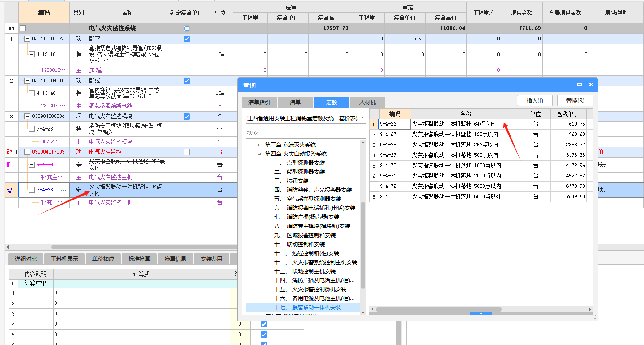This screenshot has width=644, height=345.
Task: Collapse item 030411001023
Action: tap(27, 39)
